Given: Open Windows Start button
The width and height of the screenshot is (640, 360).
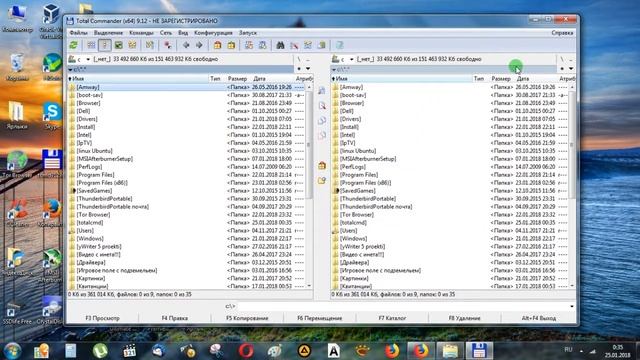Looking at the screenshot, I should click(12, 351).
